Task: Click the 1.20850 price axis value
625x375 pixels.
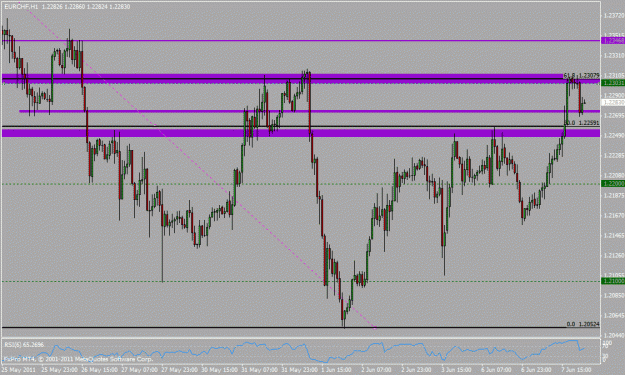Action: (x=614, y=295)
